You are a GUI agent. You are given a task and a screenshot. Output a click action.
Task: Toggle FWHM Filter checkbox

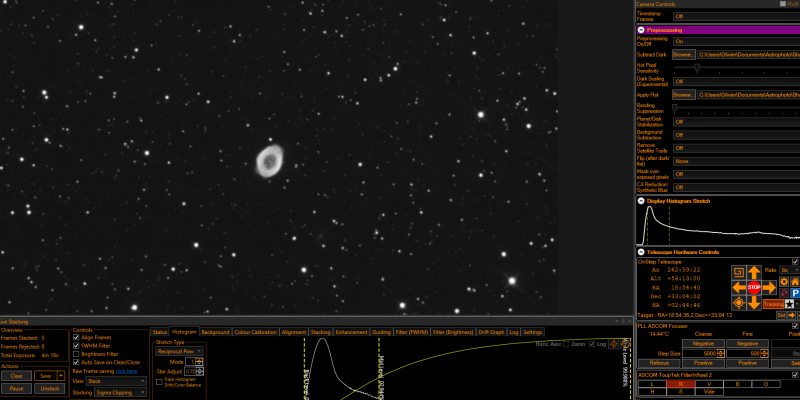[x=77, y=345]
